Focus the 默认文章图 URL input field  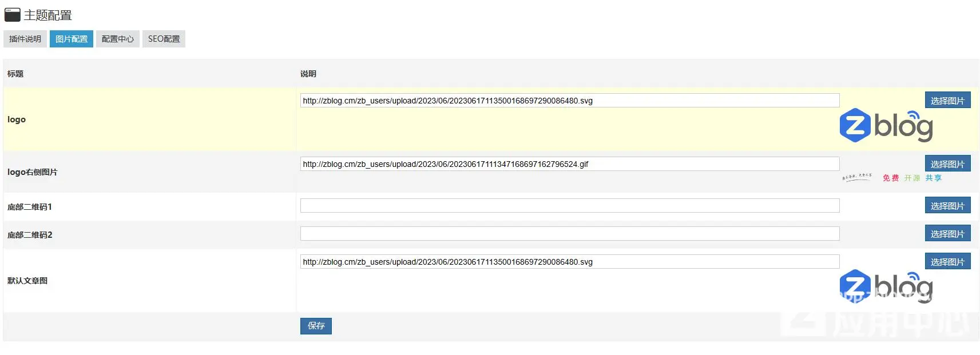point(569,262)
